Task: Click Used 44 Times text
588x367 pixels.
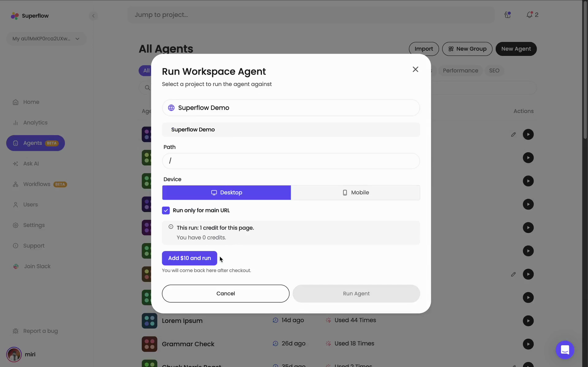Action: tap(355, 320)
